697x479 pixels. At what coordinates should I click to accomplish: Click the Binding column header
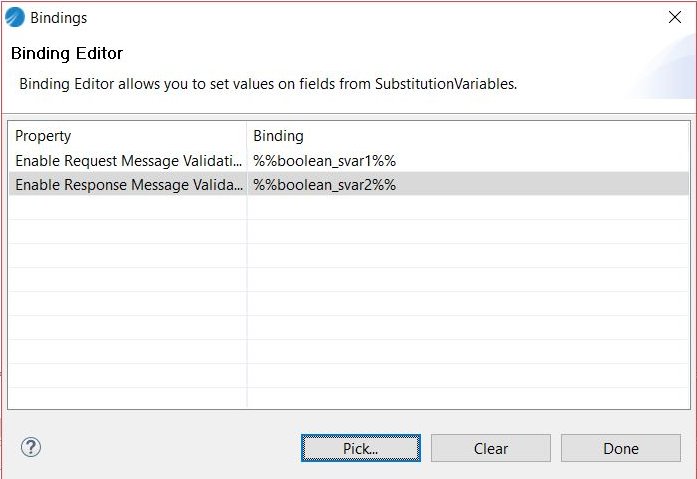click(278, 135)
